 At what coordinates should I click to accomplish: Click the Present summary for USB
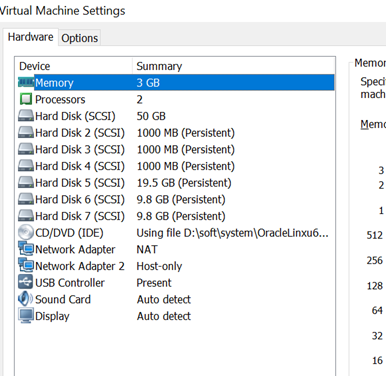click(154, 283)
